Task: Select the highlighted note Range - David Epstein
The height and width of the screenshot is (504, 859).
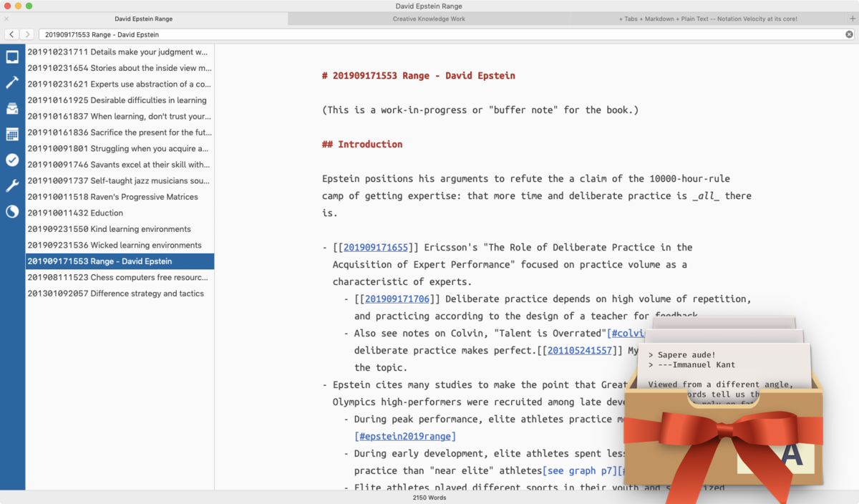Action: (x=120, y=261)
